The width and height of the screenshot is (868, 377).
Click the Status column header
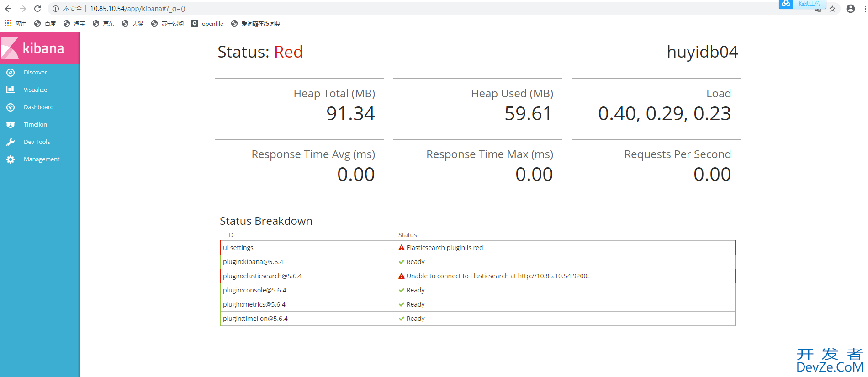click(x=408, y=235)
